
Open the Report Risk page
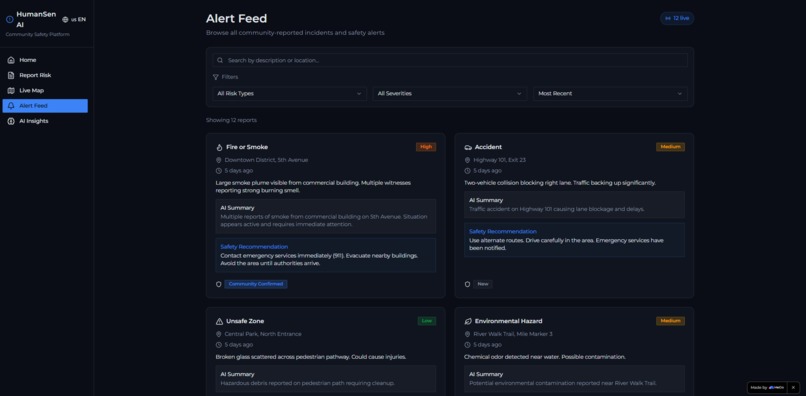point(45,75)
